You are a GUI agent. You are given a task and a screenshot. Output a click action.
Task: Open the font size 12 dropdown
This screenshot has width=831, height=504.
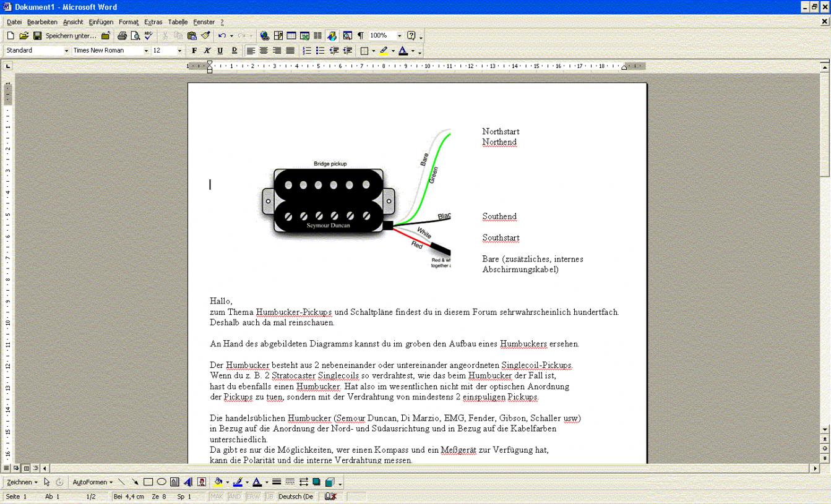tap(180, 51)
